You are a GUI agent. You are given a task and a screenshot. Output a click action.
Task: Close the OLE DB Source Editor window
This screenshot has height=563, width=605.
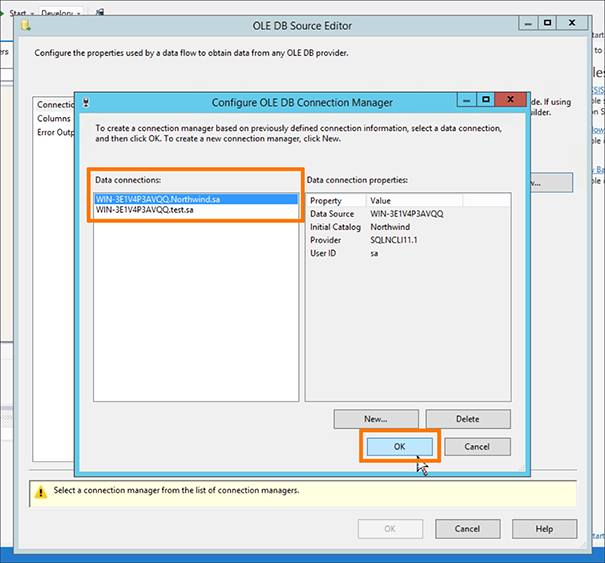[x=572, y=23]
